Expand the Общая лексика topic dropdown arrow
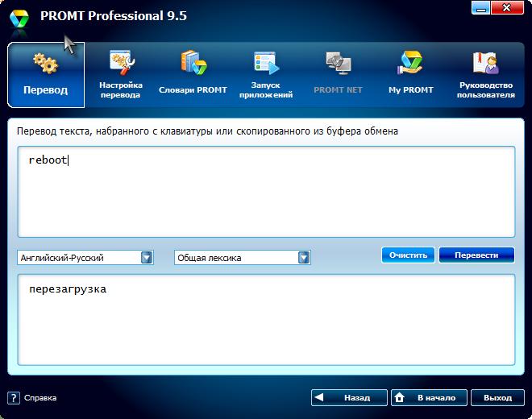Image resolution: width=532 pixels, height=419 pixels. point(304,258)
